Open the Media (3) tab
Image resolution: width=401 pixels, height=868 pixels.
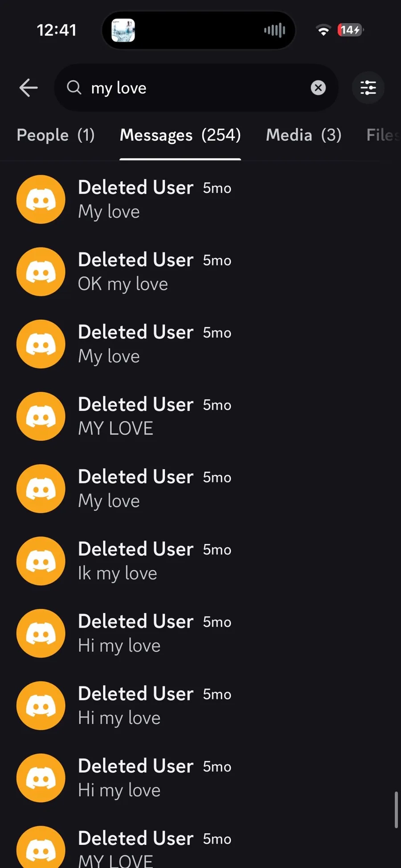tap(303, 135)
